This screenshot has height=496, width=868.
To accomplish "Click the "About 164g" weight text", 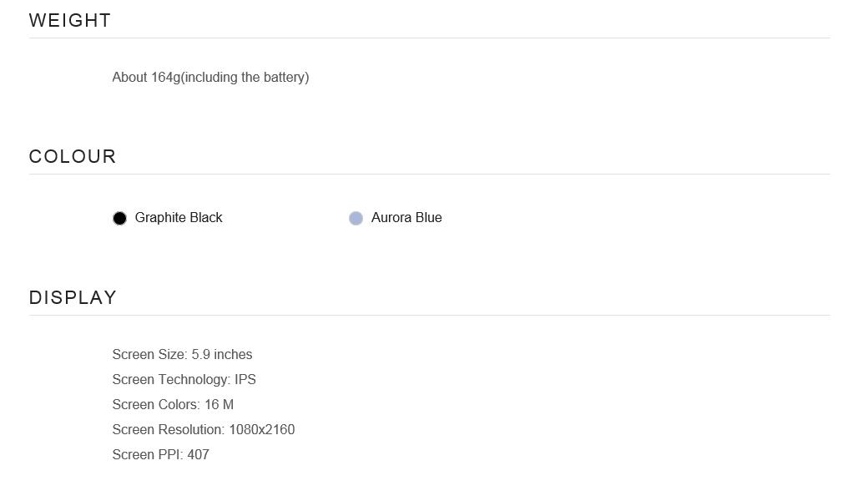I will tap(146, 77).
